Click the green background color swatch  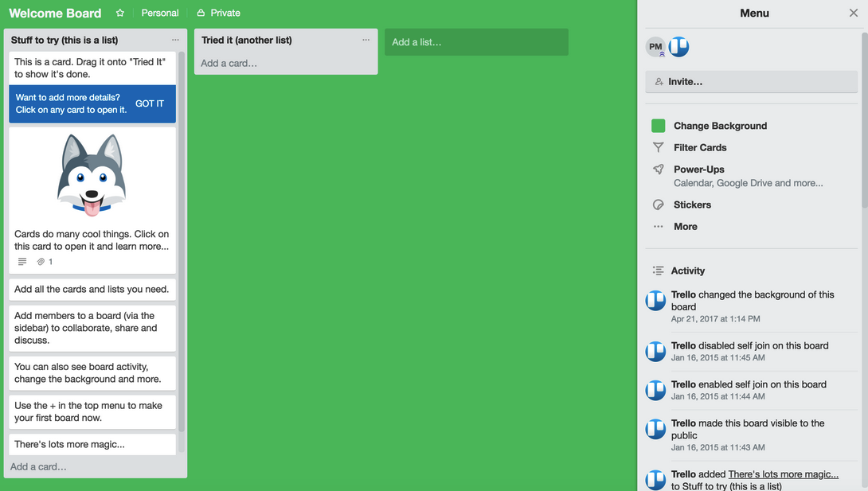click(659, 126)
